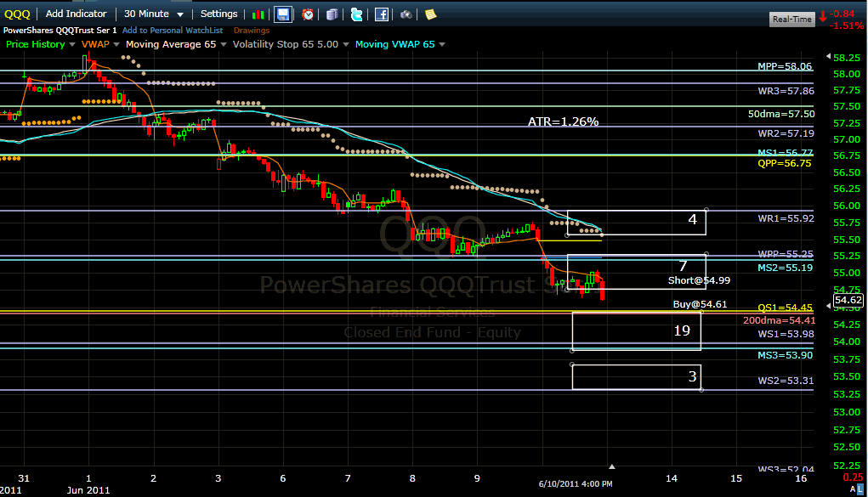Open the bar chart style icon
Screen dimensions: 868x497
258,14
